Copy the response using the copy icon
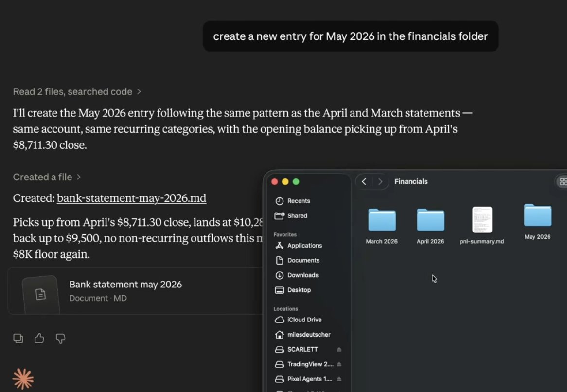The height and width of the screenshot is (392, 567). point(18,338)
